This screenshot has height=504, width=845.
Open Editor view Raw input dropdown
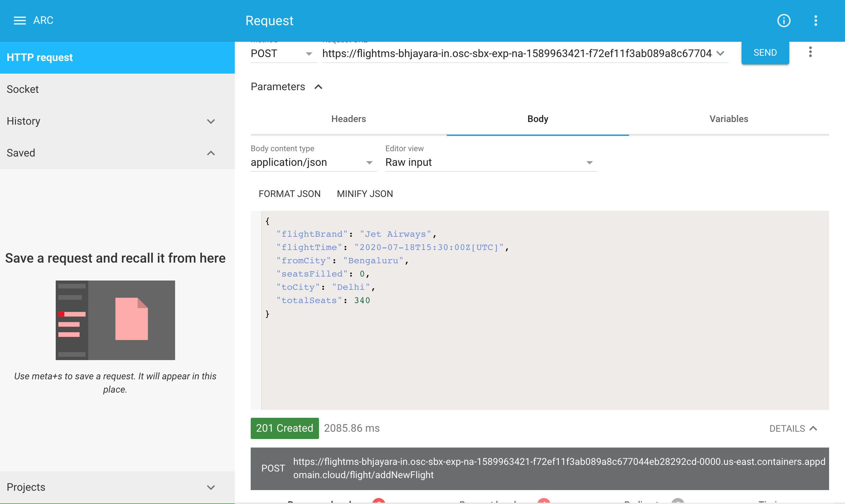coord(490,162)
